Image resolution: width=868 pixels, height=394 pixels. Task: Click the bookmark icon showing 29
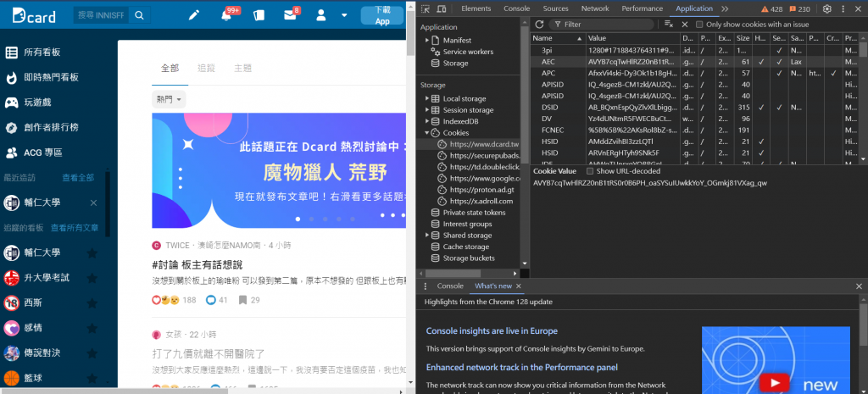tap(242, 300)
